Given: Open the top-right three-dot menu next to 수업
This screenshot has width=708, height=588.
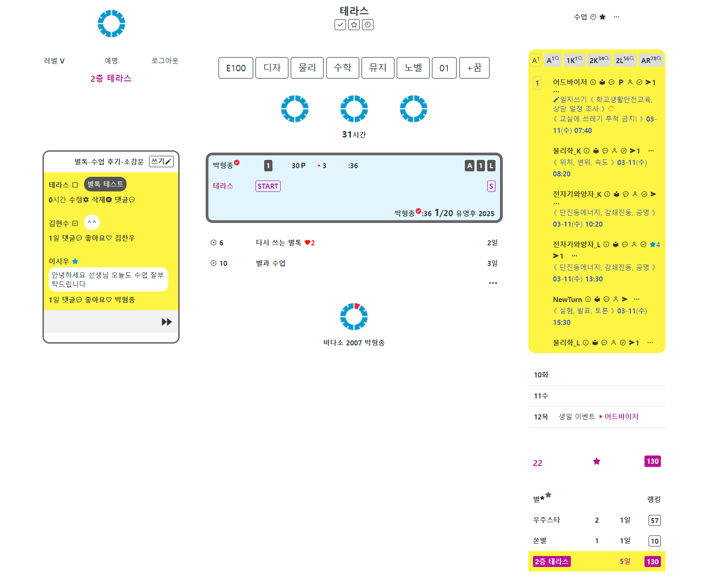Looking at the screenshot, I should click(x=617, y=17).
